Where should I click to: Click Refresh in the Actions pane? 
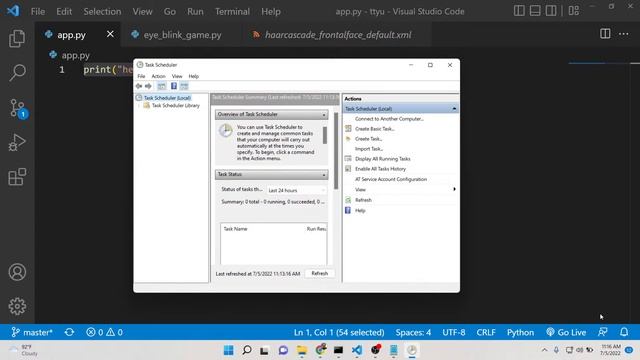click(x=363, y=200)
